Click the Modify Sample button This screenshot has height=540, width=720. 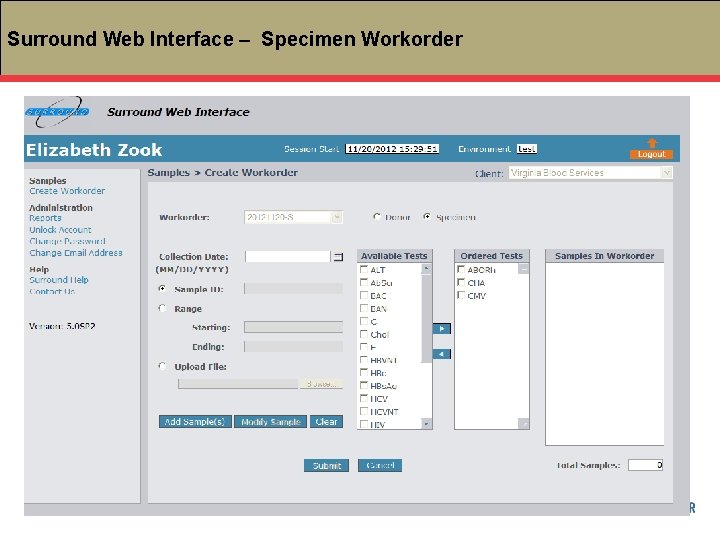click(x=270, y=422)
